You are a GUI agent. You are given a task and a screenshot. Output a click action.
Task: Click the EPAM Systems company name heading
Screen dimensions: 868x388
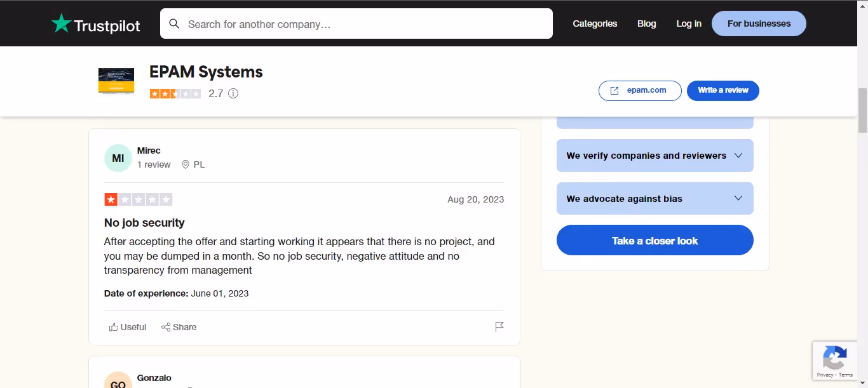(206, 72)
